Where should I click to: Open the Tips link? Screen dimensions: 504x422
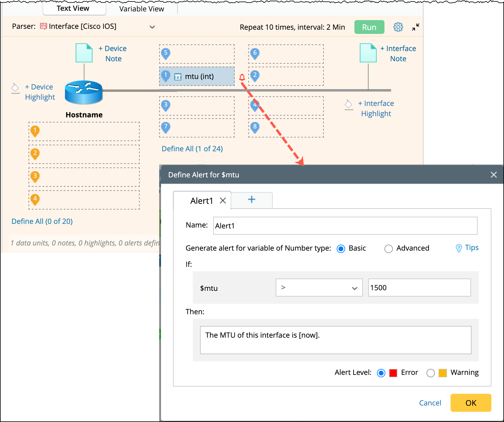(x=468, y=248)
